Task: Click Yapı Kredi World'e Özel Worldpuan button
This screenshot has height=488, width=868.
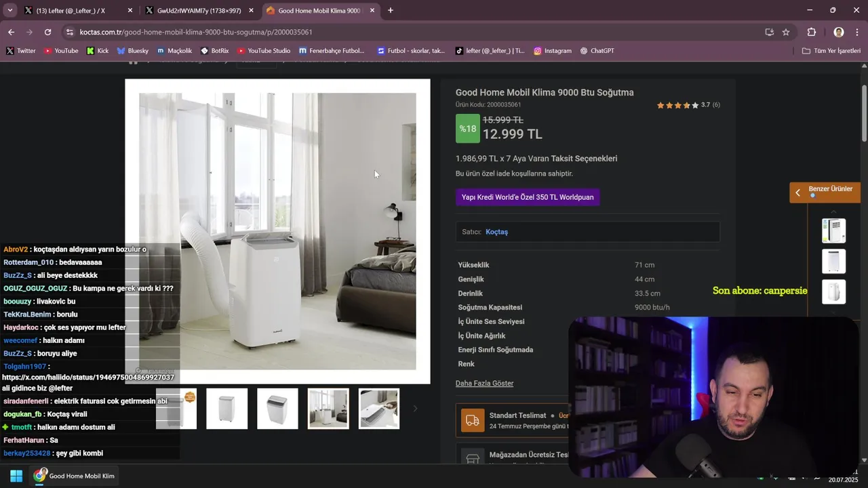Action: (528, 197)
